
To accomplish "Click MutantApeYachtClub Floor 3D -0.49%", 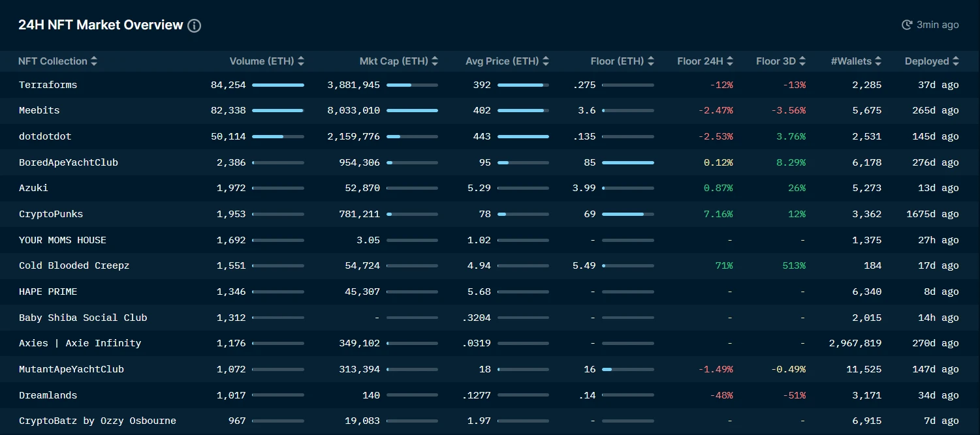I will click(x=788, y=369).
